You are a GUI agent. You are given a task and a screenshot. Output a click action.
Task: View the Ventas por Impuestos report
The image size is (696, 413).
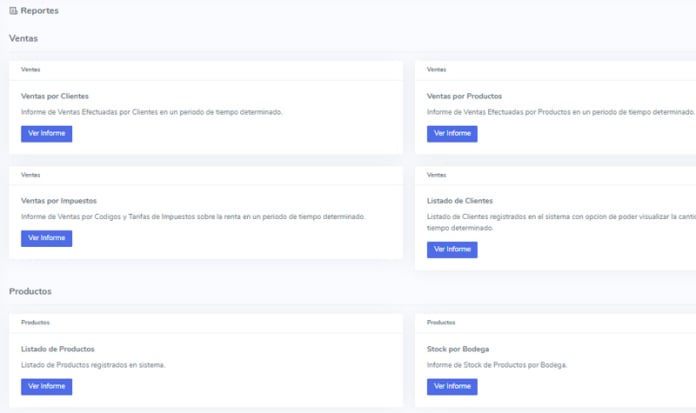[46, 238]
